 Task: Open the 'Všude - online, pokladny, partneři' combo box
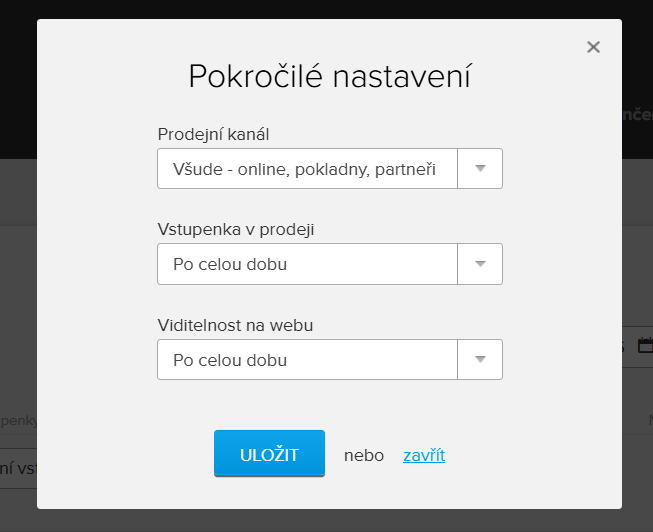[305, 169]
